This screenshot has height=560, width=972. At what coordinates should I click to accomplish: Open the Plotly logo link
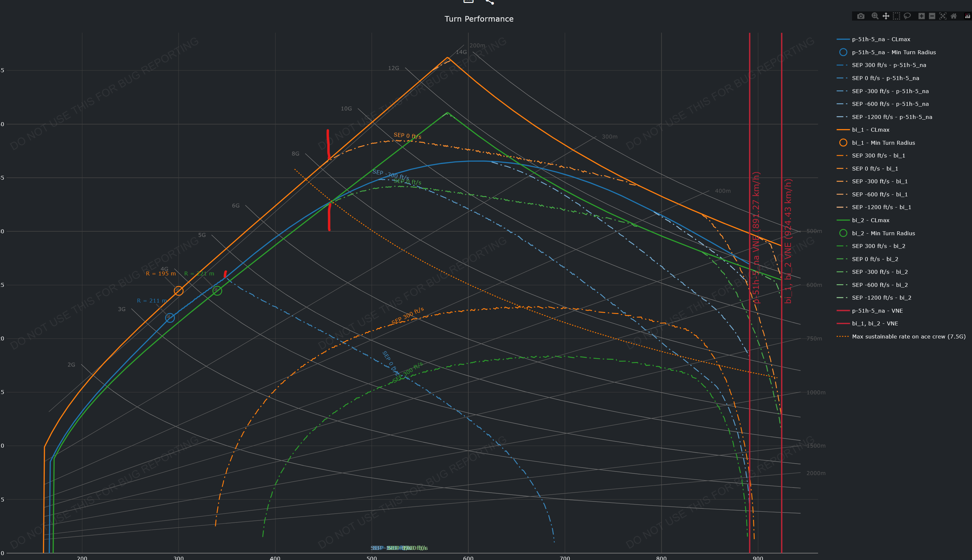coord(967,16)
